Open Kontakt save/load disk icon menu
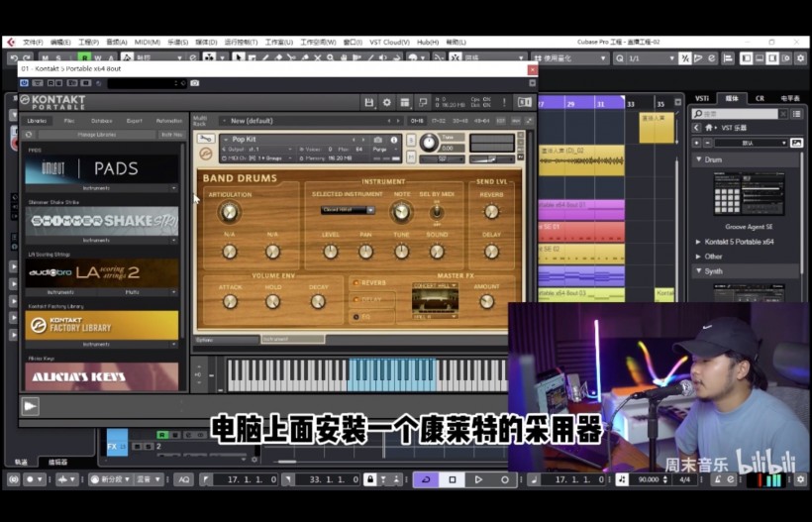Viewport: 812px width, 522px height. point(368,103)
